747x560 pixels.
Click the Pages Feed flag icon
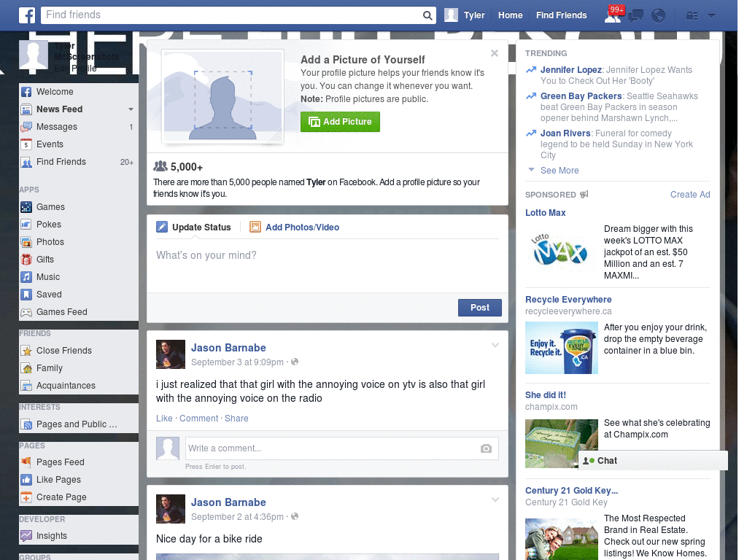(x=26, y=462)
